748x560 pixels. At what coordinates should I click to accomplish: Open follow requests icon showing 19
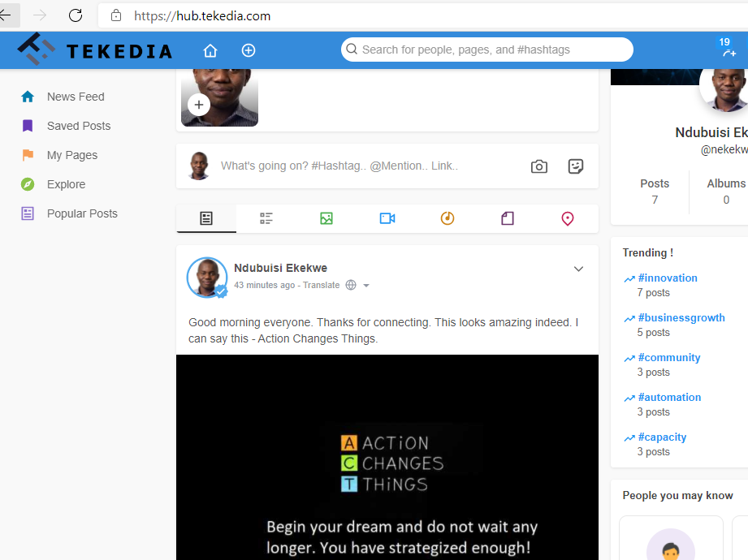[x=728, y=48]
